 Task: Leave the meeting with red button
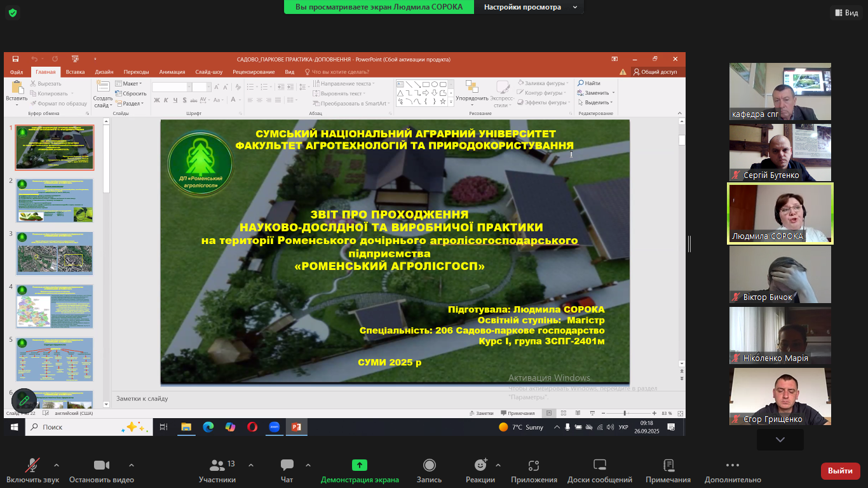point(840,471)
